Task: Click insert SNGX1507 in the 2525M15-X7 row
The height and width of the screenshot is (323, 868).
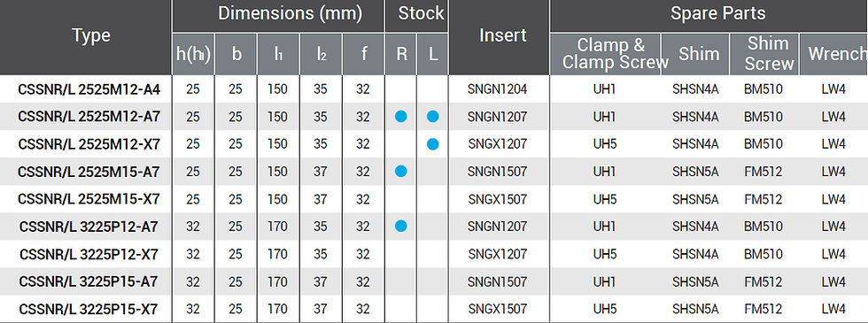Action: click(497, 198)
